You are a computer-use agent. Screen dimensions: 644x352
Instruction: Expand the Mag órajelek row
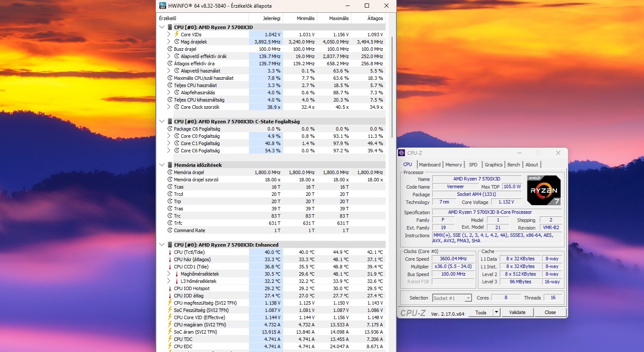169,42
